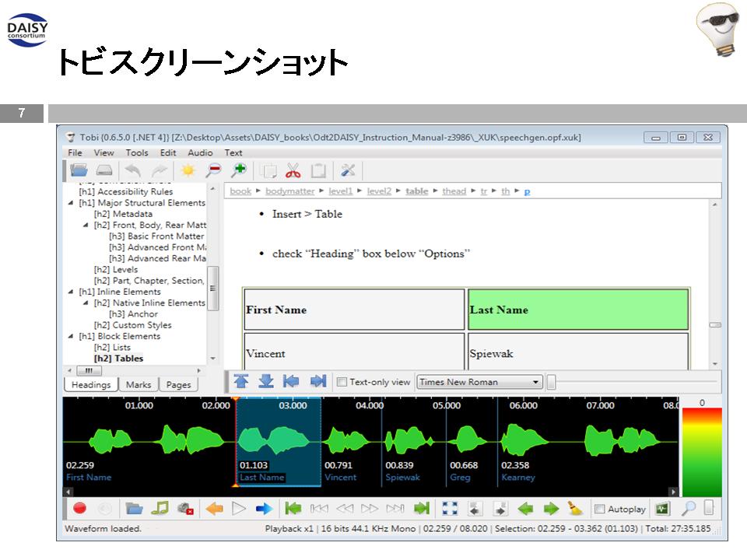Viewport: 747px width, 560px height.
Task: Redo with the forward curved arrow
Action: click(x=159, y=170)
